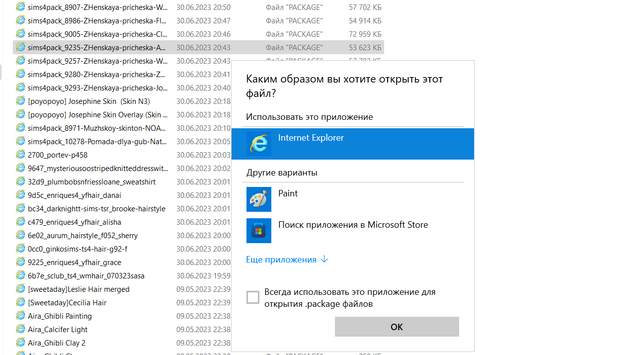Image resolution: width=644 pixels, height=355 pixels.
Task: Click file icon of 32d9_plumbobsnfriessloane_sweatshirt
Action: tap(20, 181)
